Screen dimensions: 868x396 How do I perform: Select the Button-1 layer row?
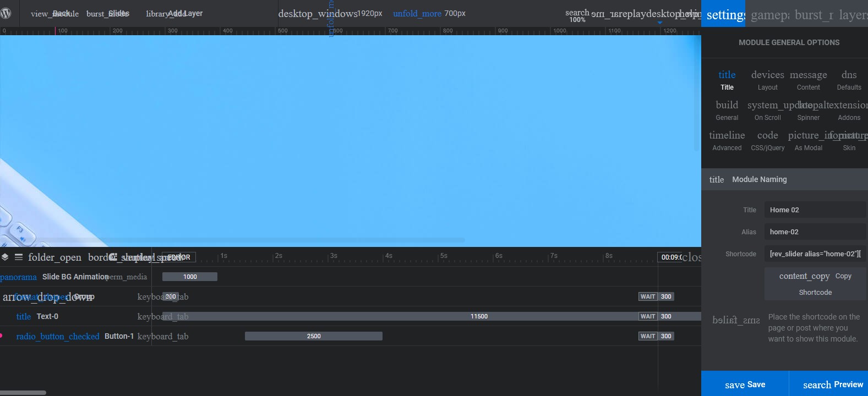coord(75,336)
